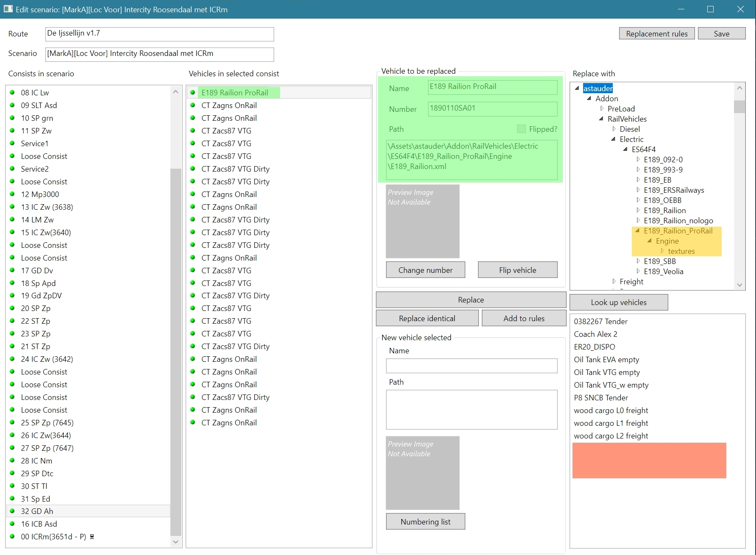The width and height of the screenshot is (756, 555).
Task: Click the new vehicle Name field
Action: [x=472, y=366]
